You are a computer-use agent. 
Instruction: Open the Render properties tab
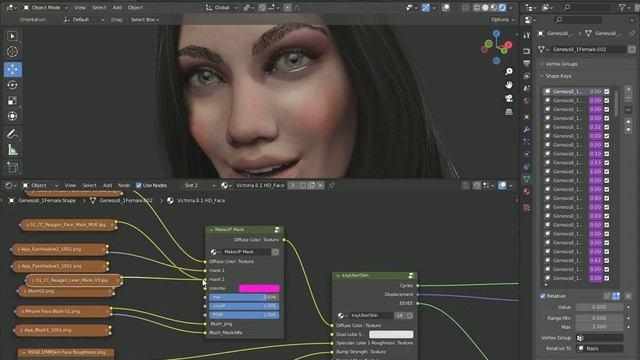[x=527, y=51]
